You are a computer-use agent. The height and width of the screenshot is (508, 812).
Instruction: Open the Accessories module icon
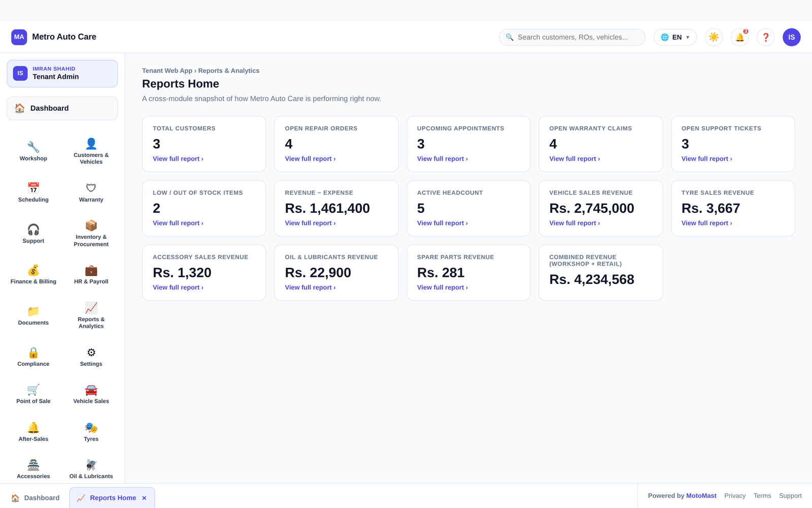point(33,469)
